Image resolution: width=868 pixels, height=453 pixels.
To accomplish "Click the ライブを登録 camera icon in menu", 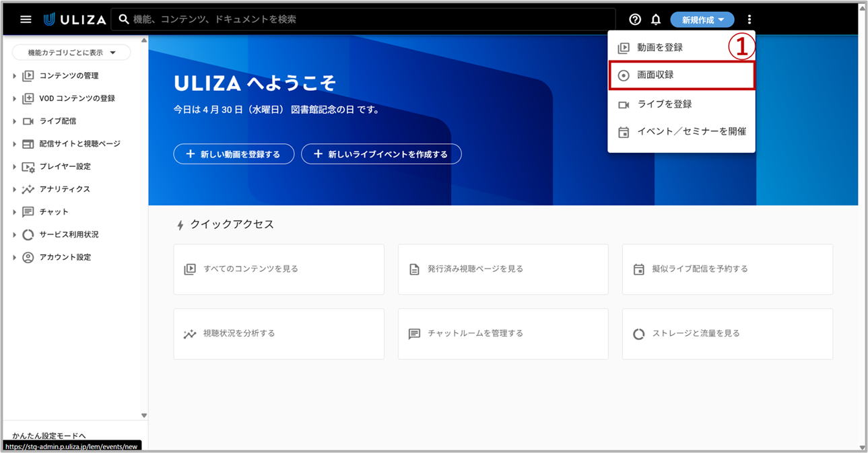I will tap(624, 104).
